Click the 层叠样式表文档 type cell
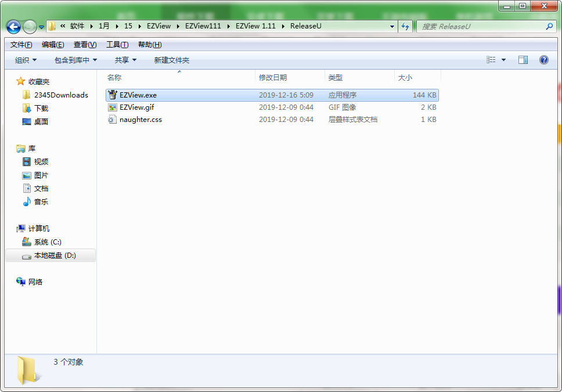Screen dimensions: 562x392 click(x=352, y=120)
